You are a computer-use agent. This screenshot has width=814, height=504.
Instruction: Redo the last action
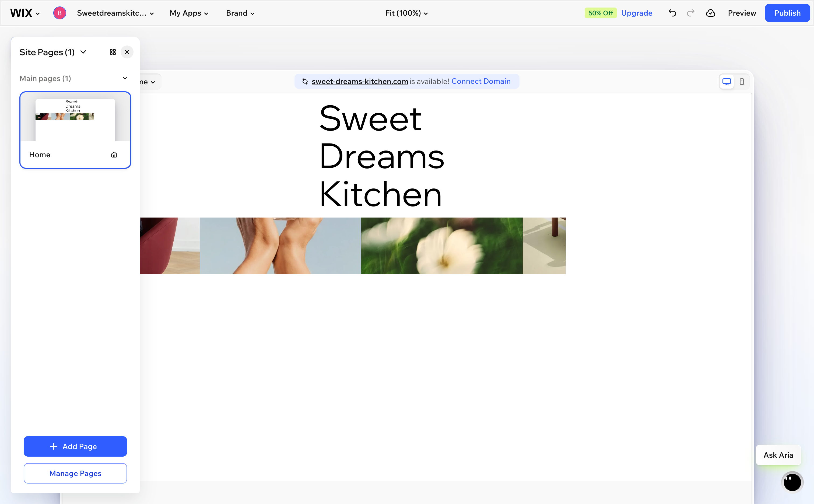pyautogui.click(x=691, y=13)
